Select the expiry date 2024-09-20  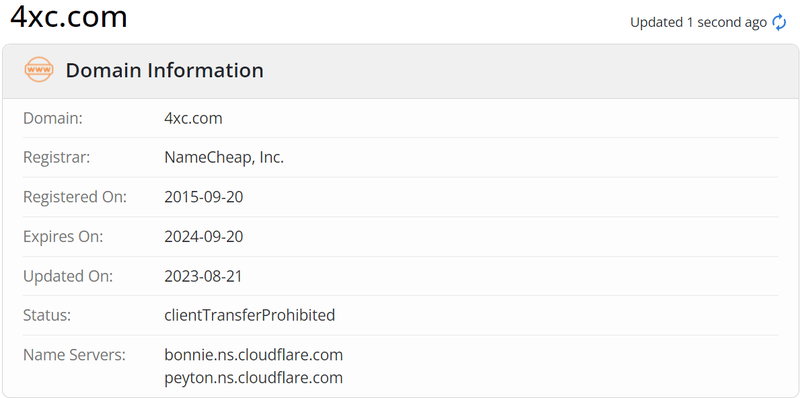tap(204, 237)
